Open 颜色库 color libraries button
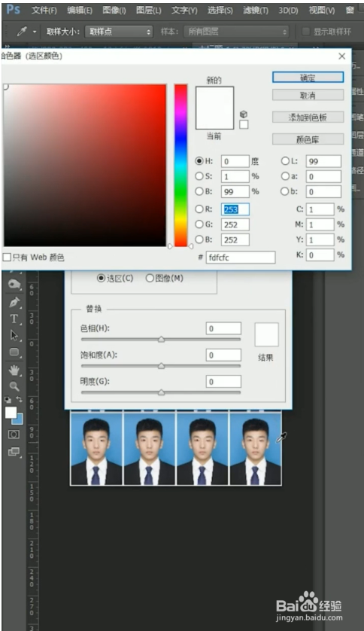Screen dimensions: 364x631 (308, 139)
